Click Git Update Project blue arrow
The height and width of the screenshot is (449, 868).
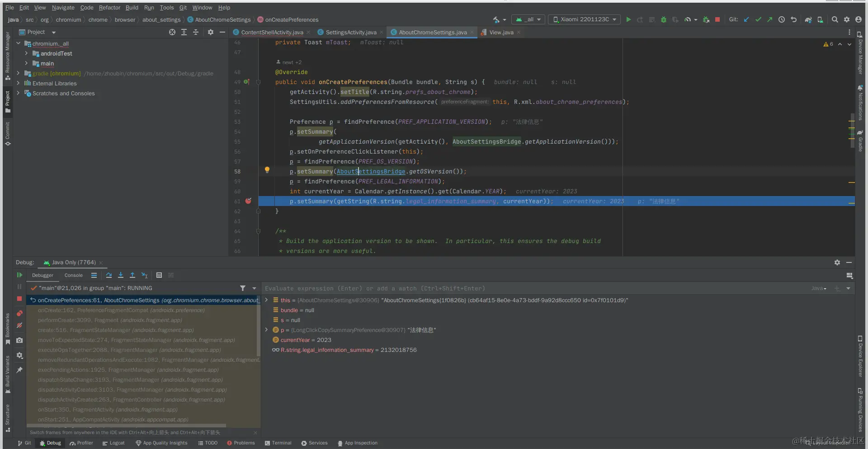[746, 19]
